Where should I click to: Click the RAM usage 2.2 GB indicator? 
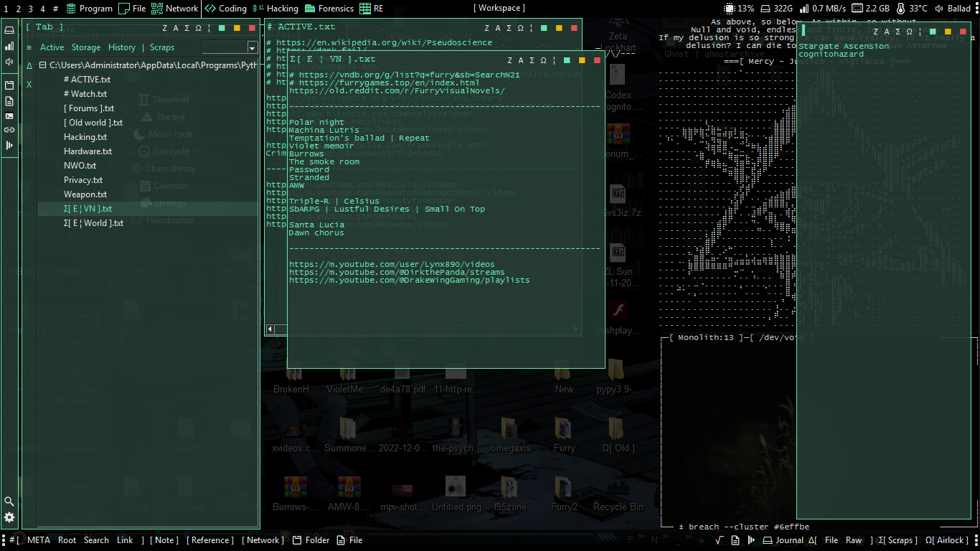point(870,9)
